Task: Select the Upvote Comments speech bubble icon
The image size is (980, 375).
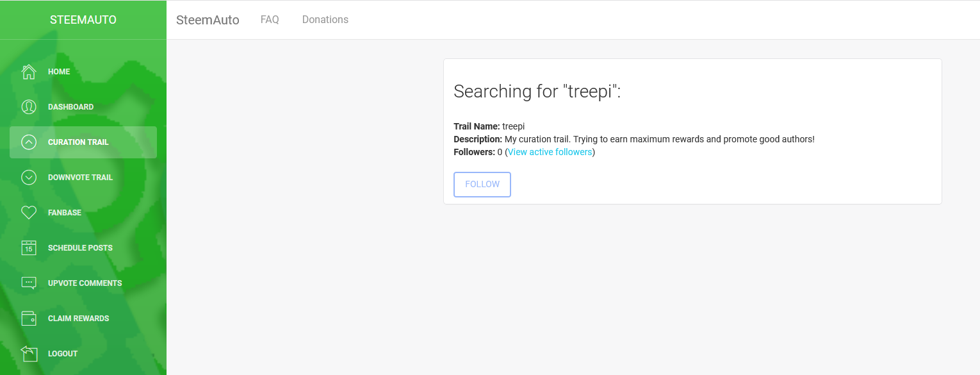Action: 29,283
